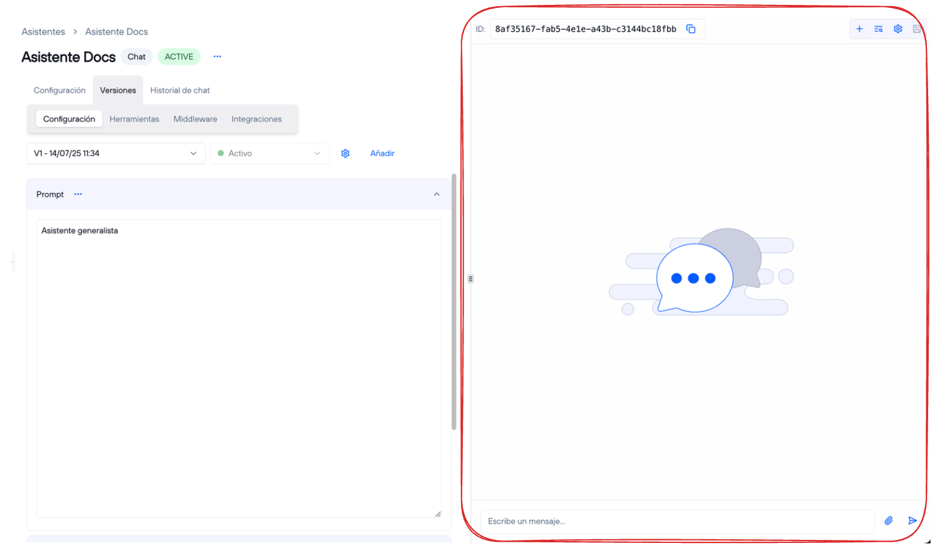The width and height of the screenshot is (944, 560).
Task: Copy the chat session ID
Action: tap(691, 29)
